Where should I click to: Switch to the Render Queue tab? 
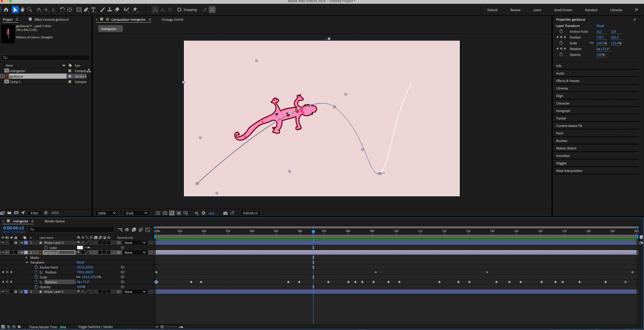[54, 221]
